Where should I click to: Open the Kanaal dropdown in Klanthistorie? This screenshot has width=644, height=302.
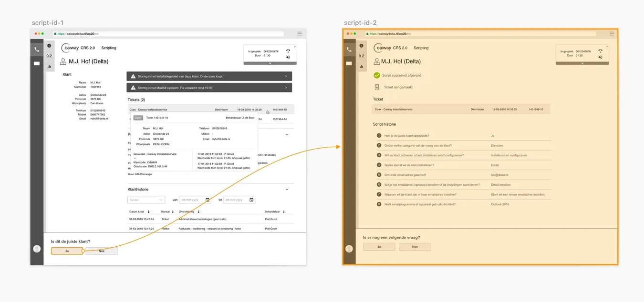point(145,200)
